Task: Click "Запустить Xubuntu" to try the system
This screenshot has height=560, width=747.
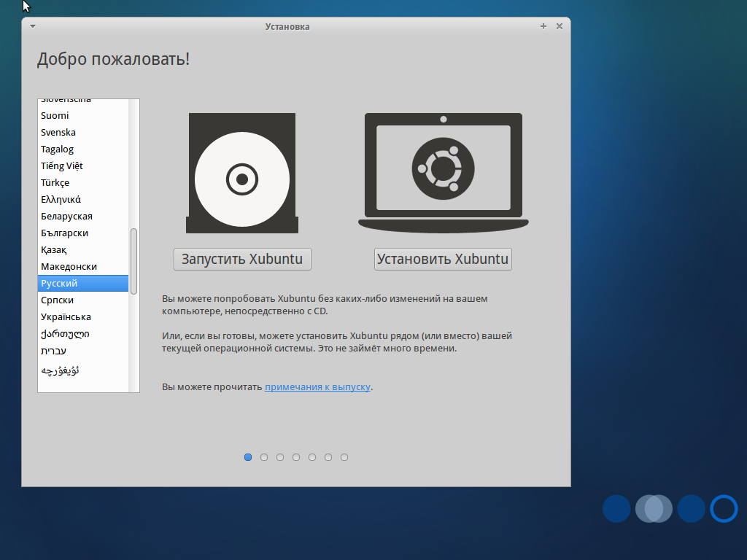Action: pos(241,259)
